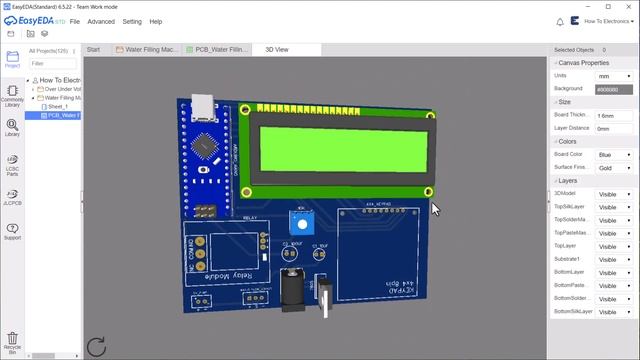This screenshot has height=360, width=640.
Task: Open the LCSC Parts panel
Action: click(x=12, y=165)
